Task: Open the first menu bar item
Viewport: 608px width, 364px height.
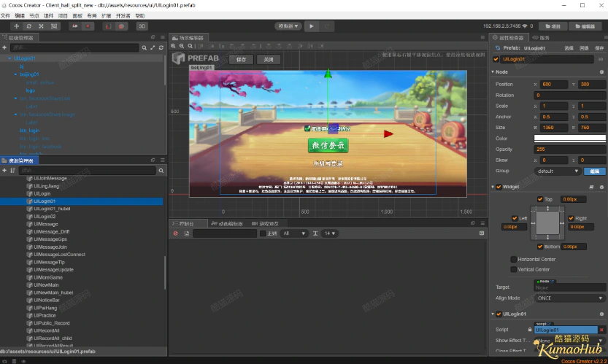Action: tap(5, 16)
